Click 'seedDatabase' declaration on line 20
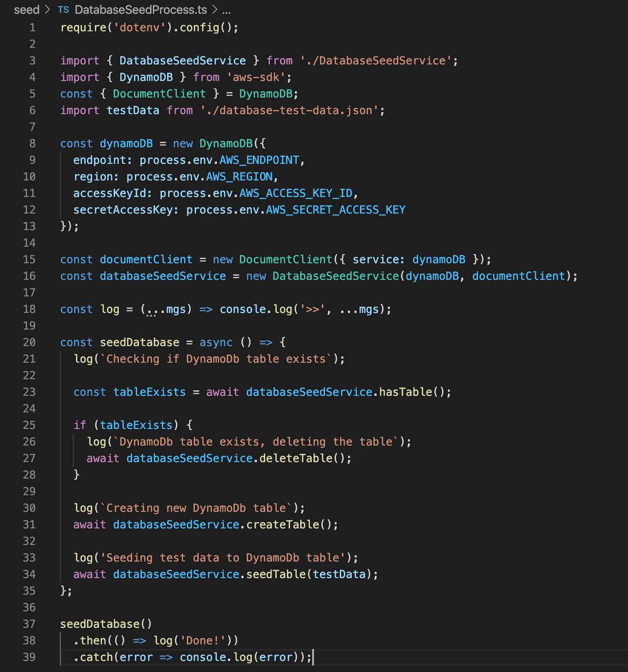628x672 pixels. click(x=140, y=342)
